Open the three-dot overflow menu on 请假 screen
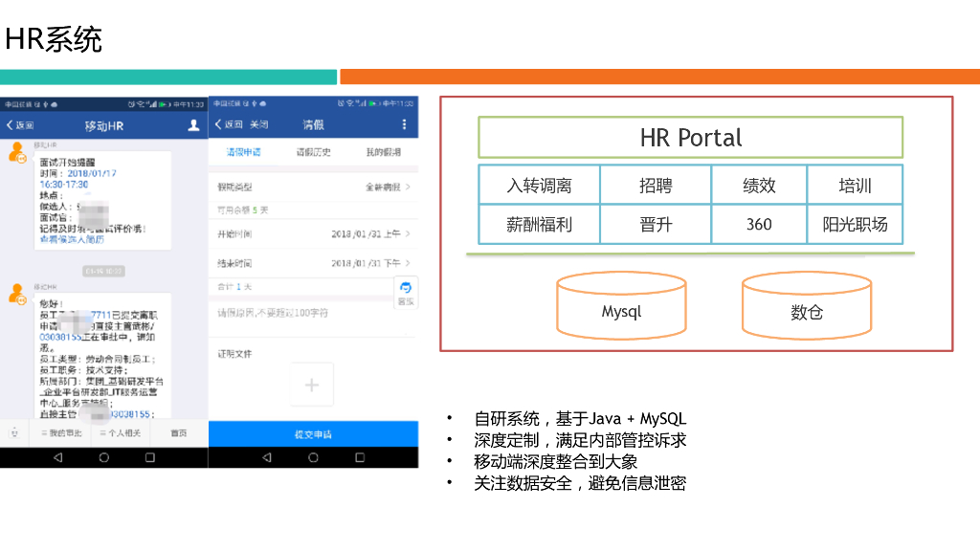This screenshot has height=552, width=980. coord(405,124)
